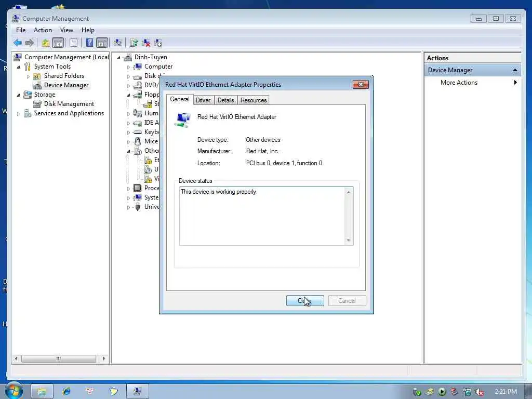Switch to the Driver tab
This screenshot has width=532, height=399.
203,100
